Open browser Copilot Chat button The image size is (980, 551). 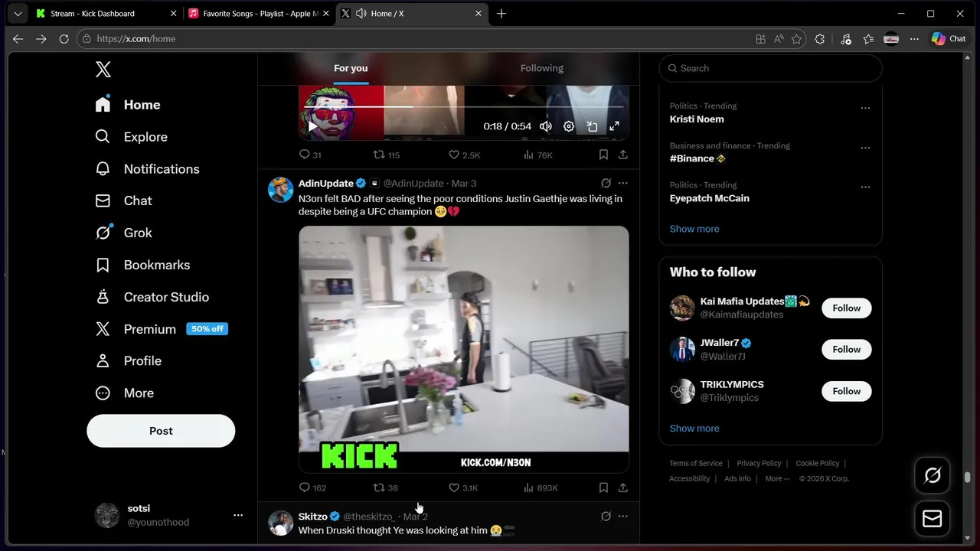tap(949, 39)
